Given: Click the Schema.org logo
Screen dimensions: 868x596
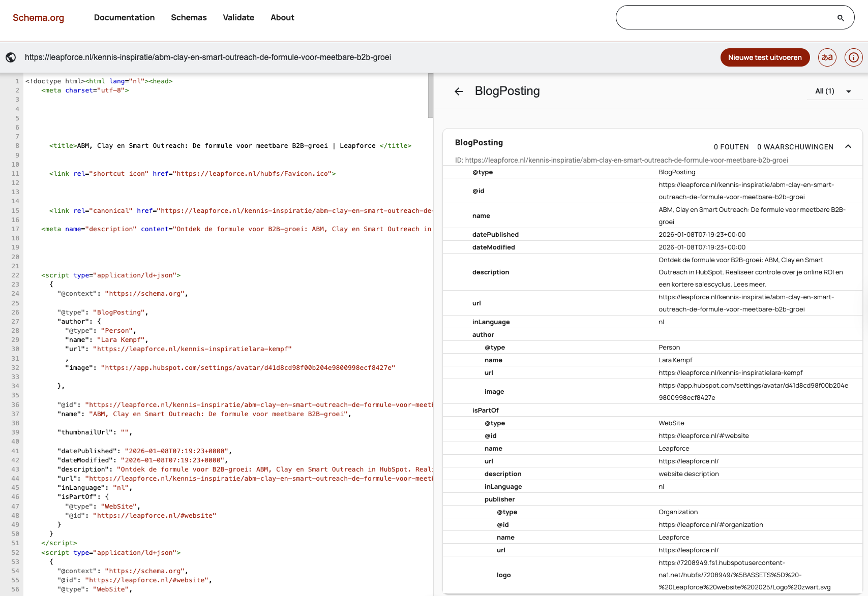Looking at the screenshot, I should coord(38,17).
